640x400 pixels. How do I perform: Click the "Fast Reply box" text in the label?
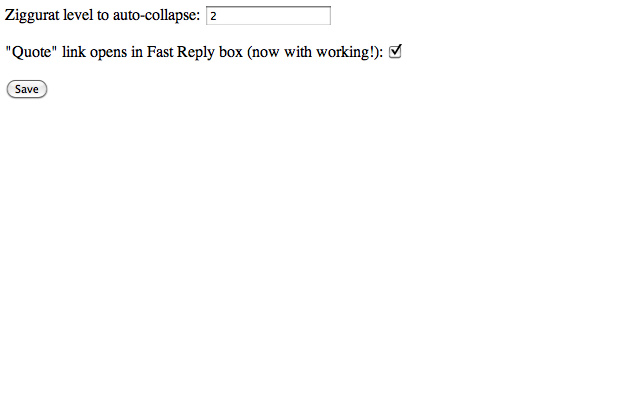point(195,52)
